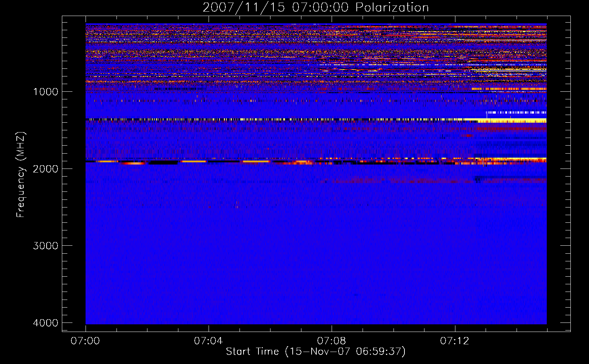Click the 07:00 time tick label
The height and width of the screenshot is (364, 589).
[x=85, y=341]
